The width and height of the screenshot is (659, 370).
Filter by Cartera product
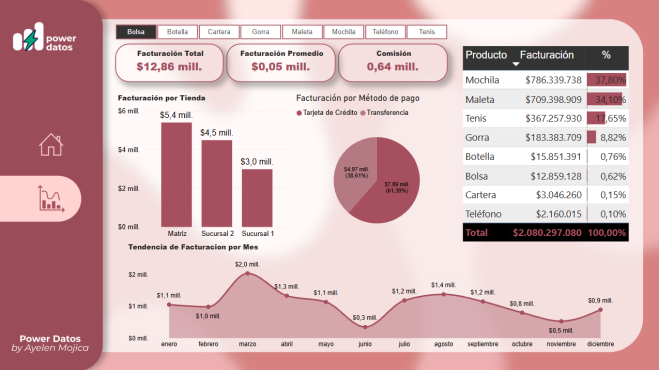click(219, 32)
